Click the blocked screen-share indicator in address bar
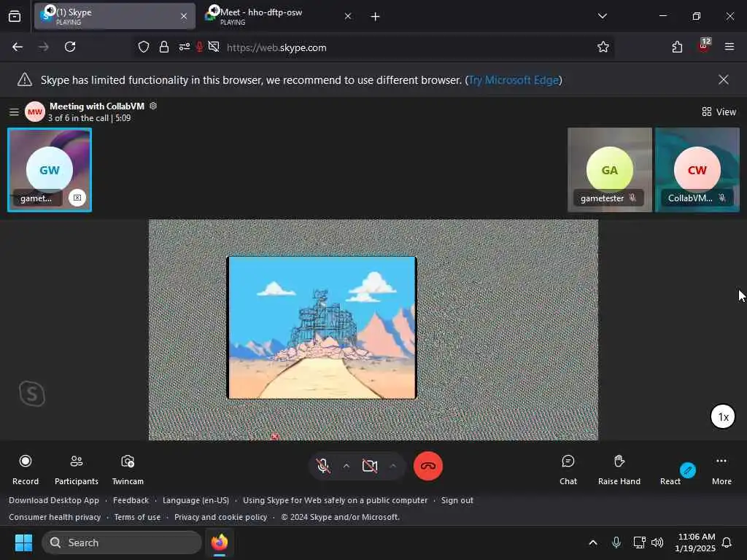This screenshot has width=747, height=560. [x=214, y=47]
